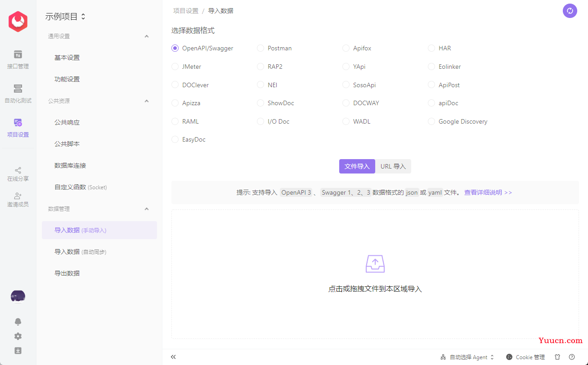Select I/O Doc format radio
Screen dimensions: 588x365
260,121
